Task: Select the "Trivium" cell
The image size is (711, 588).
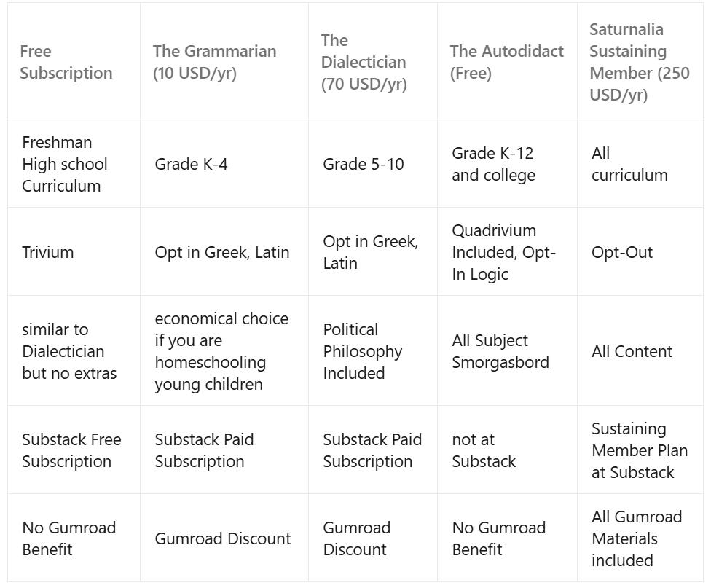Action: (48, 252)
